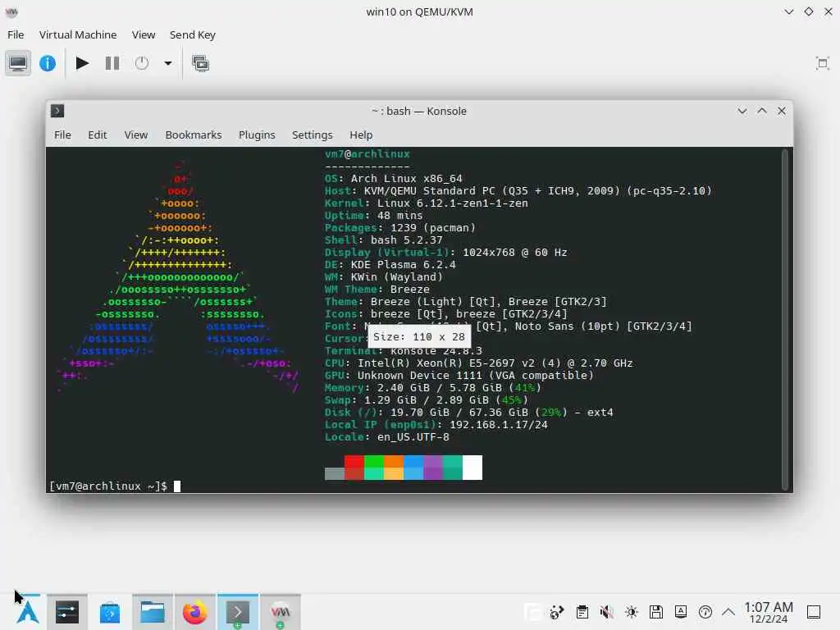Click the muted volume tray icon
Viewport: 840px width, 630px height.
pyautogui.click(x=606, y=612)
